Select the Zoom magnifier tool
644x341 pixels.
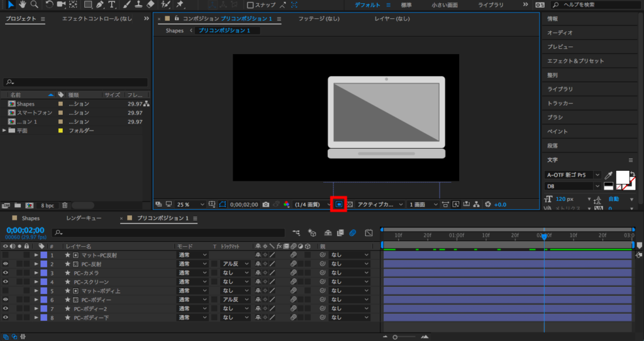(x=33, y=4)
